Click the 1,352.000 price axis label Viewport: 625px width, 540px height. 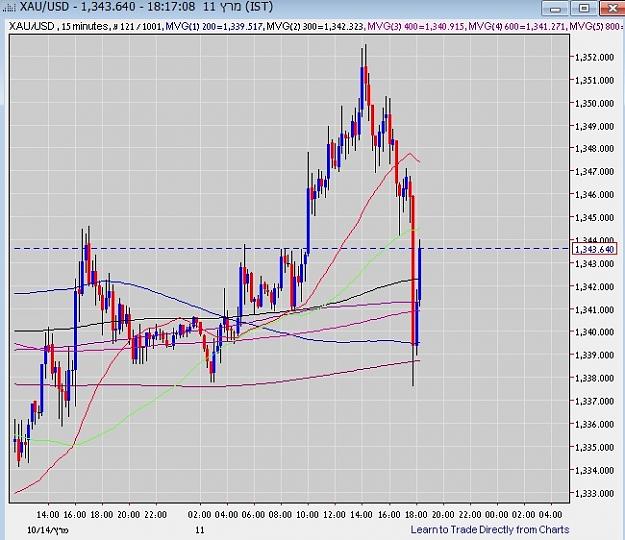[x=594, y=57]
